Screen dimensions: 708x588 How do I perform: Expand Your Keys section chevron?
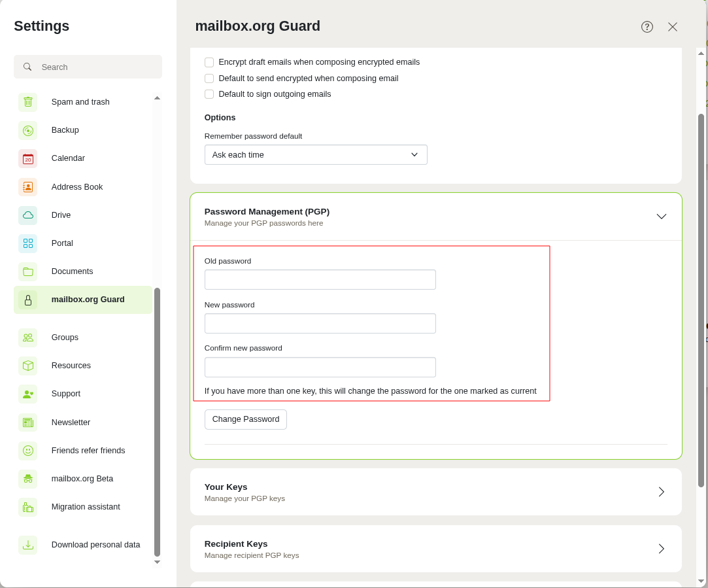coord(662,492)
